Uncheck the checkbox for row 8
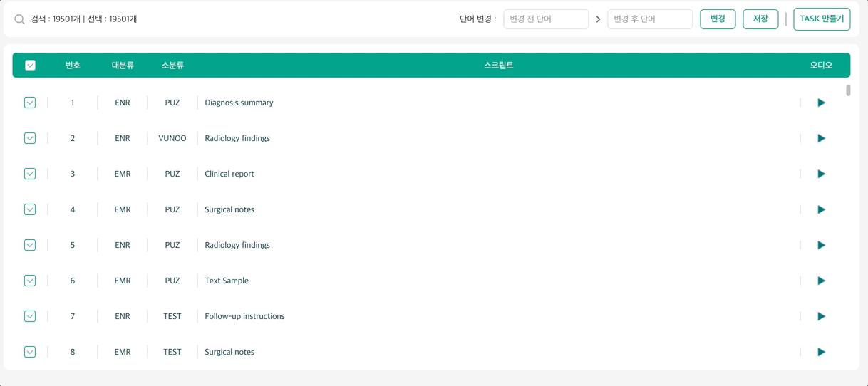The width and height of the screenshot is (868, 386). (30, 352)
